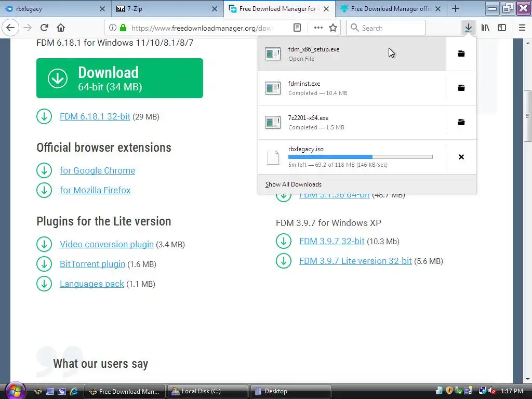Download FDM 6.18.1 32-bit link

point(95,116)
